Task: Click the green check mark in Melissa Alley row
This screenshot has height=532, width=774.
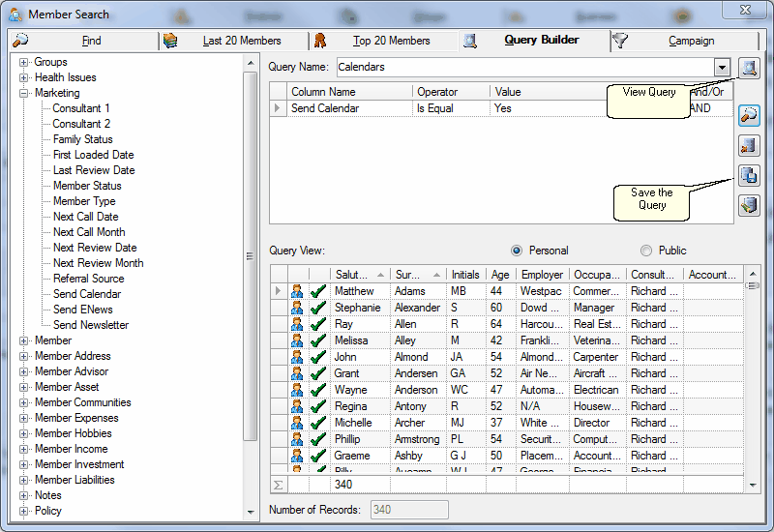Action: point(318,340)
